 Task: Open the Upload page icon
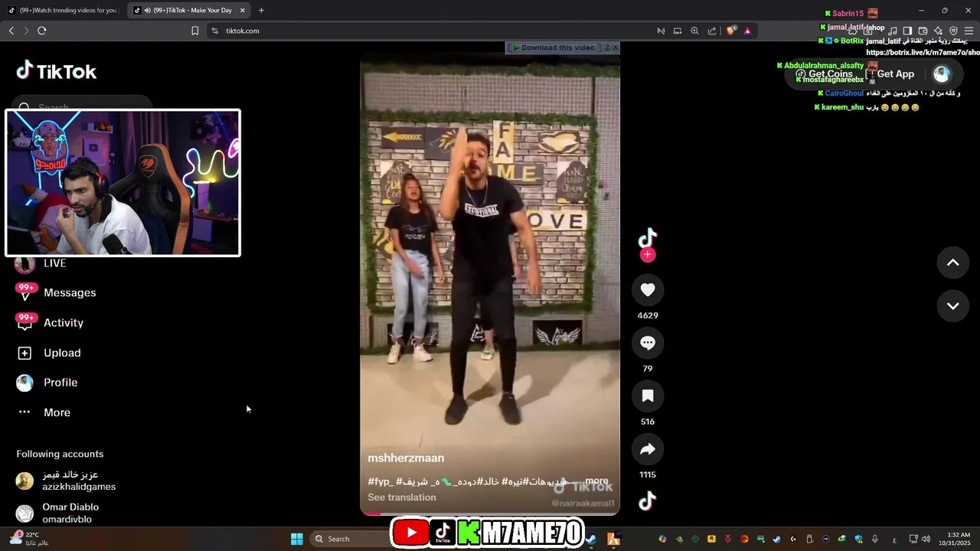(24, 353)
